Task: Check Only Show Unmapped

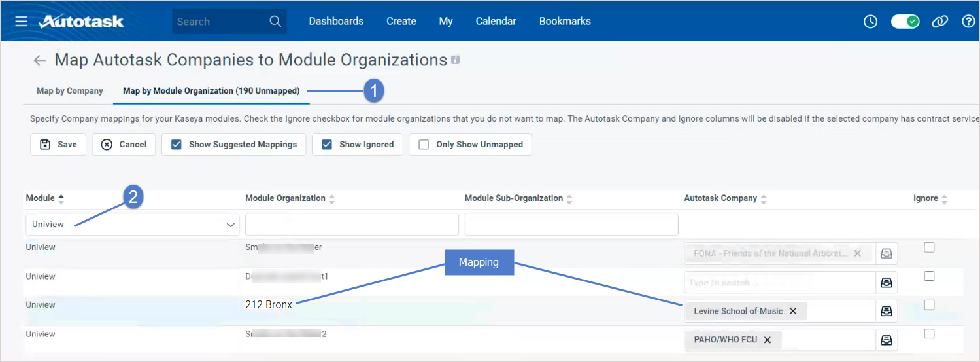Action: click(x=424, y=145)
